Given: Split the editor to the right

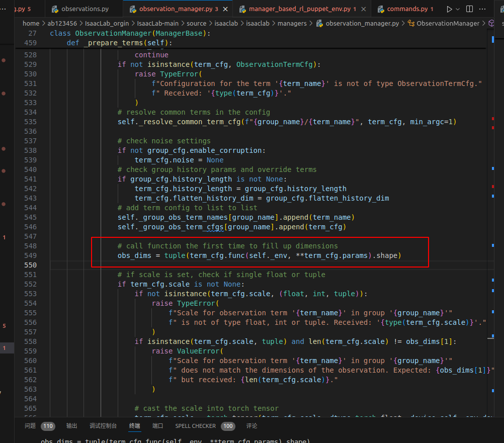Looking at the screenshot, I should [x=469, y=9].
